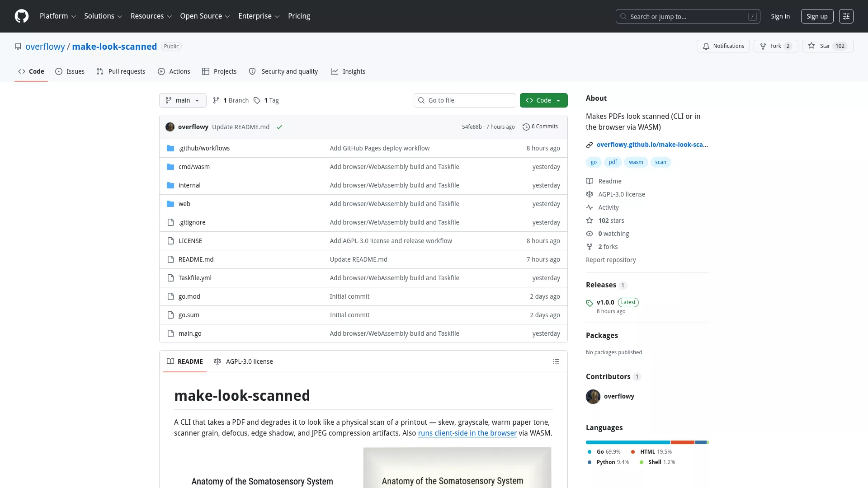Click the 6 Commits link
The height and width of the screenshot is (488, 868).
[540, 127]
